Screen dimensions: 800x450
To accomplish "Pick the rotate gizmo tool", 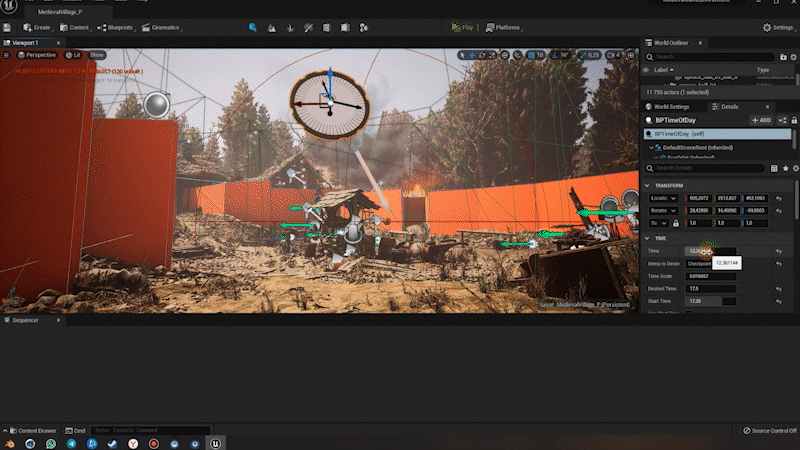I will (x=482, y=55).
